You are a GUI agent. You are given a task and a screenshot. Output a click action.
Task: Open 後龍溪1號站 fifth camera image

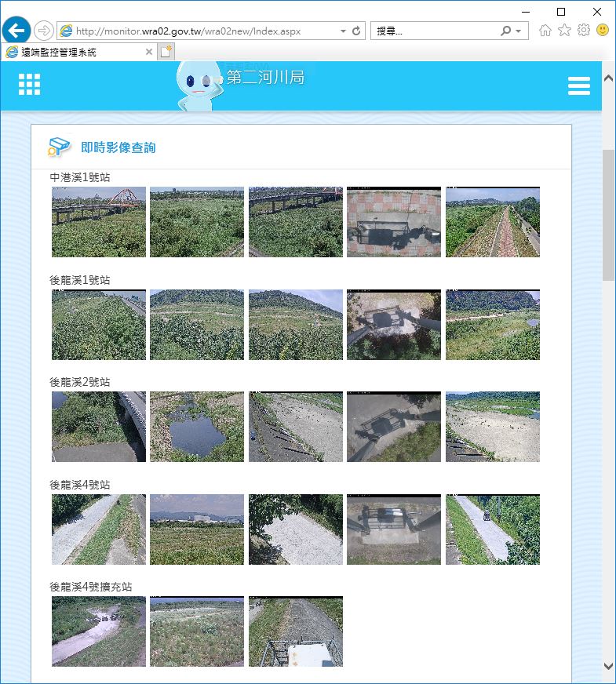point(493,325)
